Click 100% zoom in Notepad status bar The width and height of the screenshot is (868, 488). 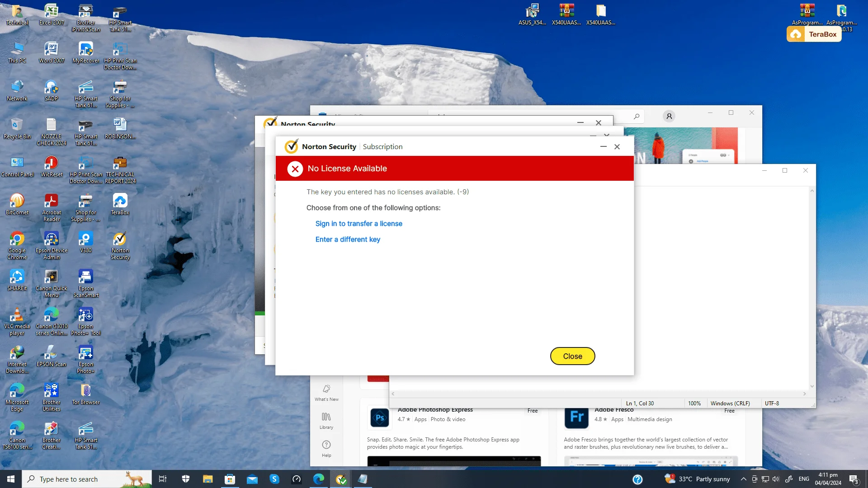coord(694,404)
